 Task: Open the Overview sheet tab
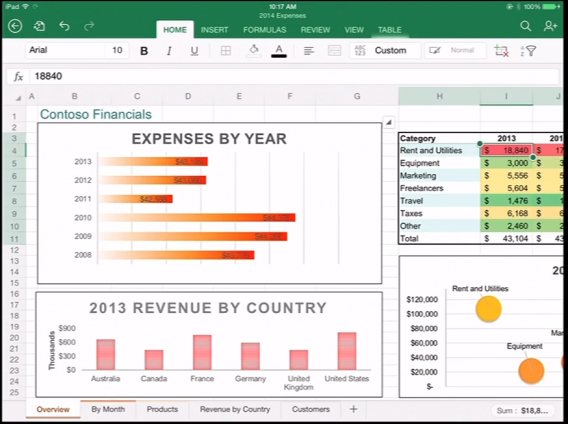(53, 410)
